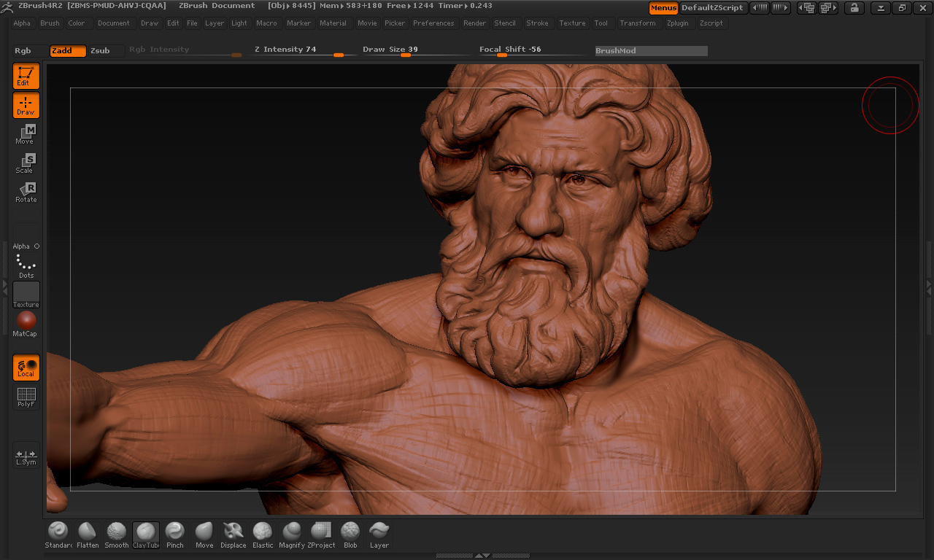Open the Zplugin menu
Viewport: 934px width, 560px height.
pyautogui.click(x=678, y=23)
